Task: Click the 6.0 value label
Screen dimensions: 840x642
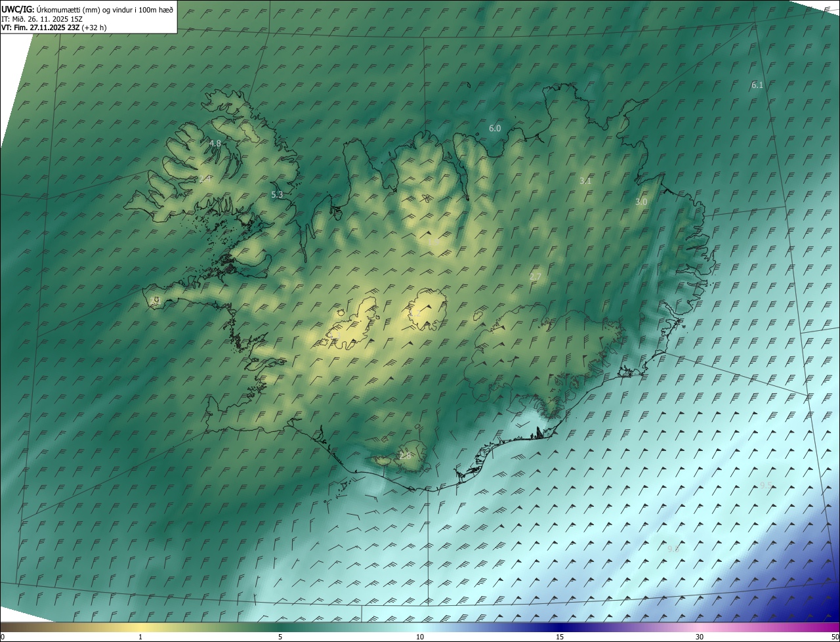Action: 495,129
